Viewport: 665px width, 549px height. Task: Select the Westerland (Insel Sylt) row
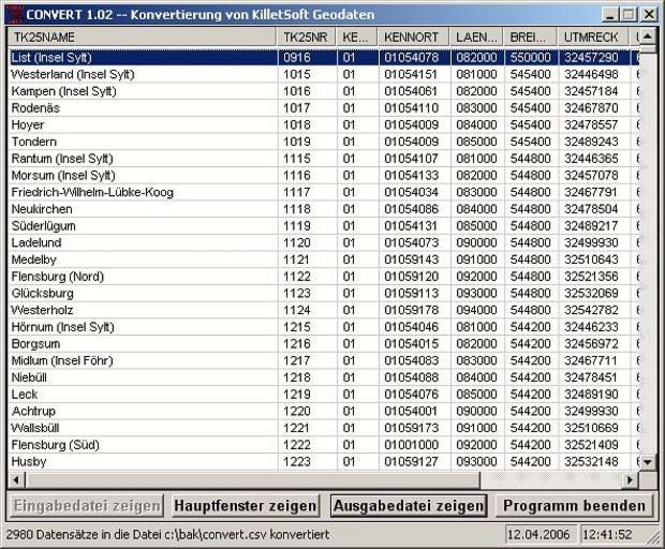point(323,75)
